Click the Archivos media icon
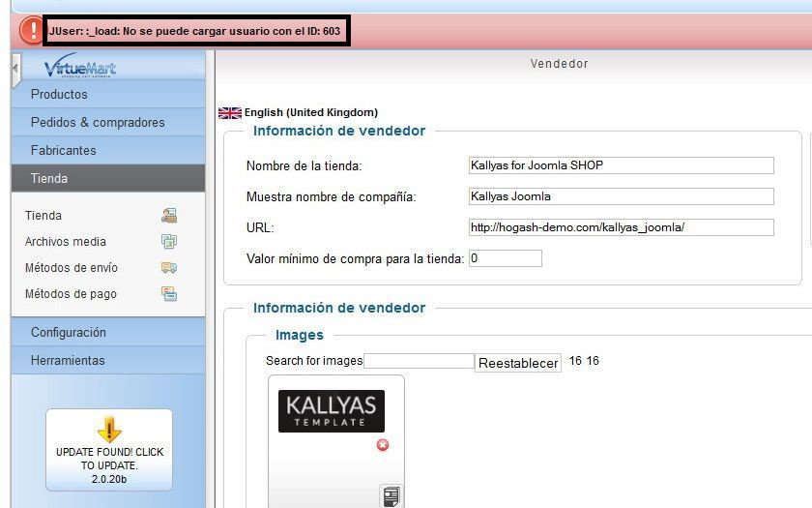This screenshot has width=812, height=508. point(169,241)
